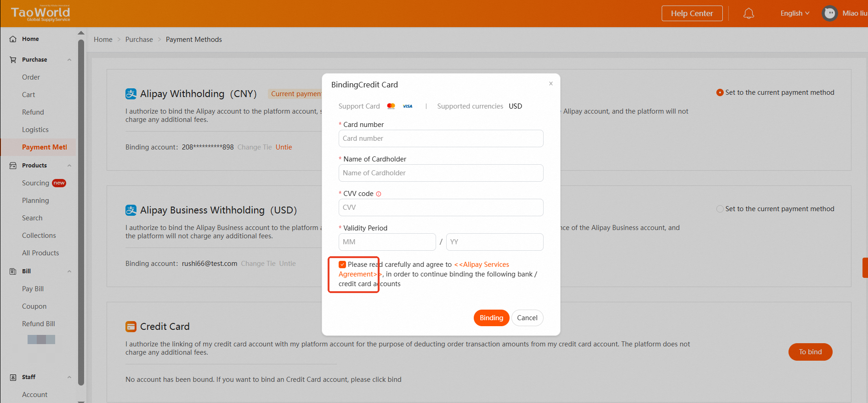
Task: Click the Bill icon in sidebar
Action: 13,271
